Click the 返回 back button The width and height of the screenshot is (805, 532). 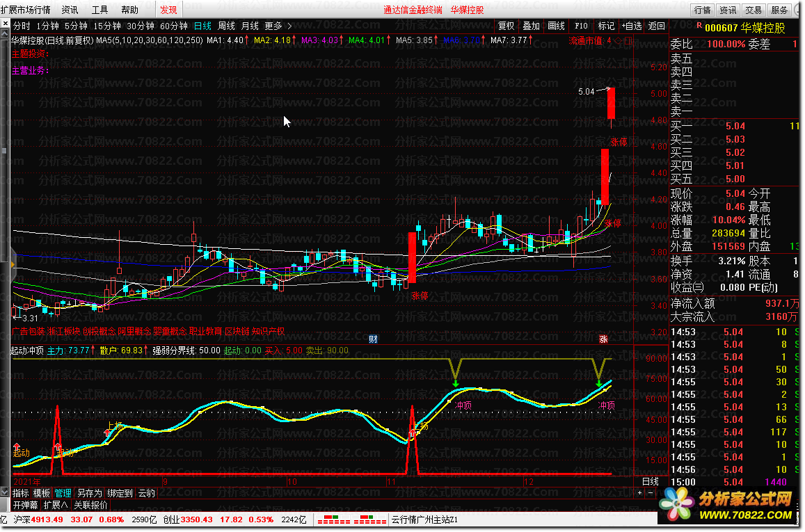(657, 26)
